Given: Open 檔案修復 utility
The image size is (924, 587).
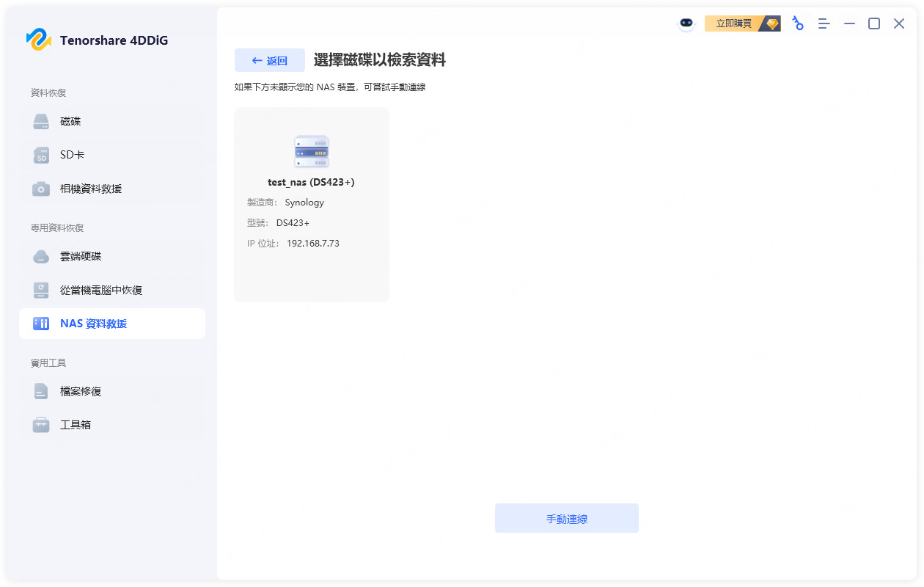Looking at the screenshot, I should click(x=111, y=392).
